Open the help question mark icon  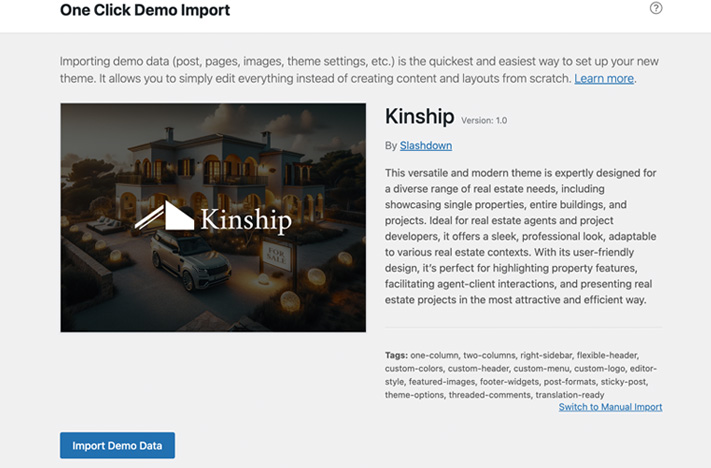(x=656, y=8)
